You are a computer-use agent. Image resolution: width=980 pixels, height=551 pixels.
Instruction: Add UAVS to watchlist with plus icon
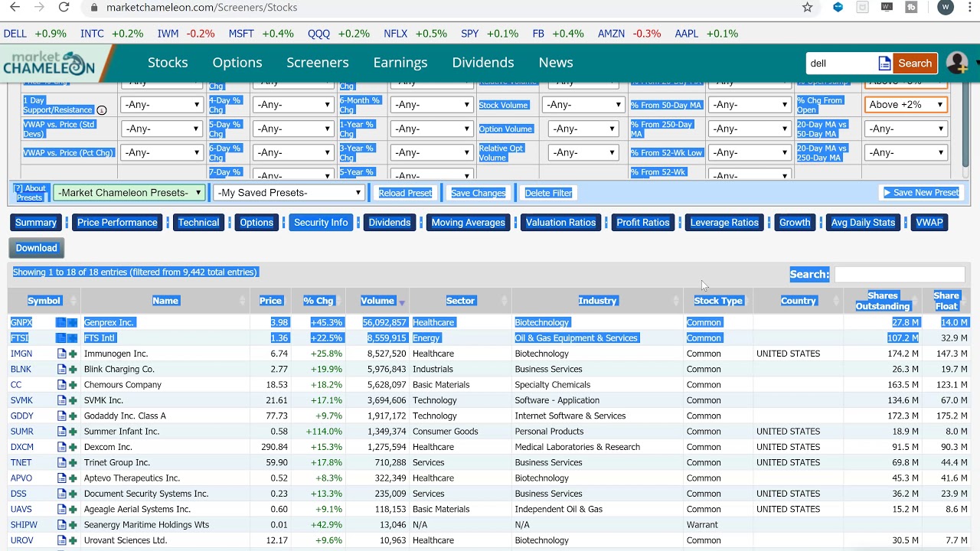pyautogui.click(x=73, y=509)
